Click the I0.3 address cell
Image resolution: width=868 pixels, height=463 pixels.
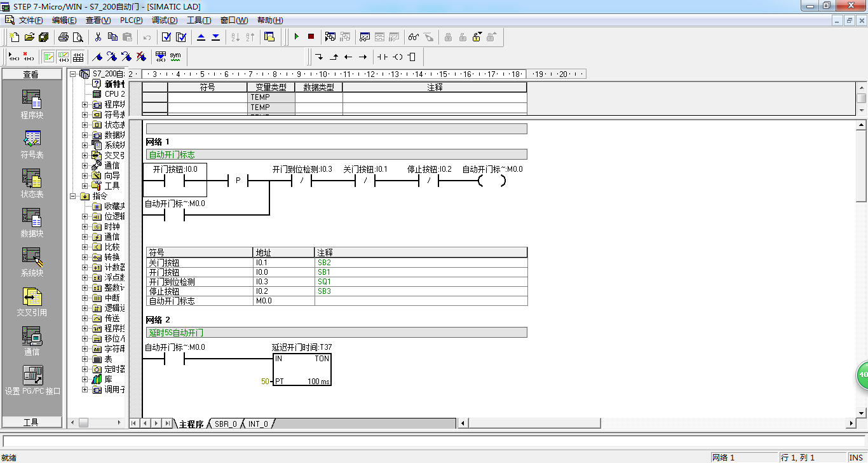[283, 282]
